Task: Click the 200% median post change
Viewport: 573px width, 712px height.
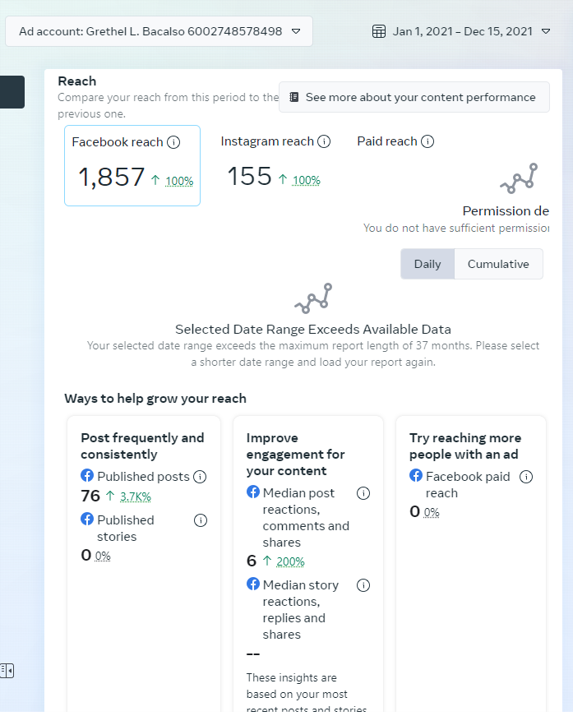Action: [291, 562]
